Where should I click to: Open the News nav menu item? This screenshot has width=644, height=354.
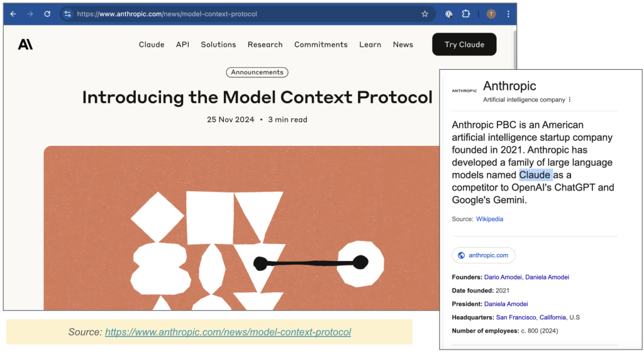point(403,45)
